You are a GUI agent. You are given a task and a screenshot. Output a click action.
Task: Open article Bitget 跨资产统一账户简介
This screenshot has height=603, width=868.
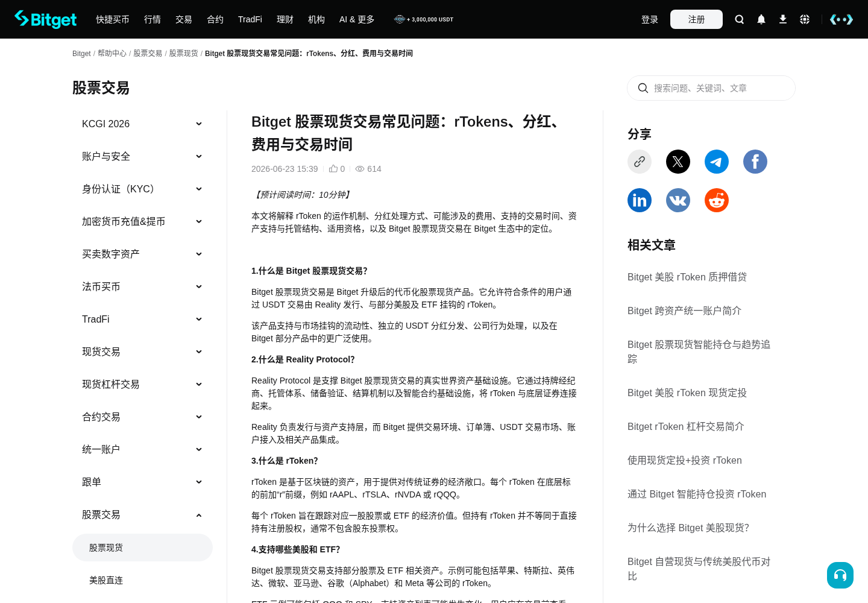684,311
